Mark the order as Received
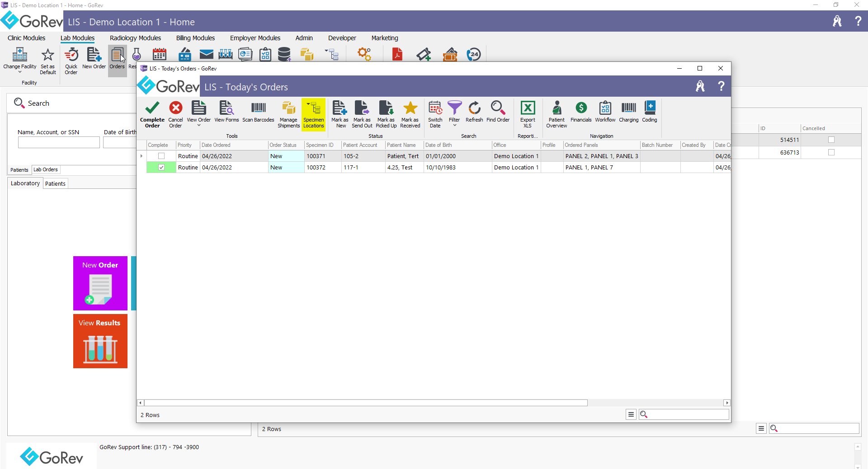This screenshot has height=469, width=868. (x=410, y=114)
